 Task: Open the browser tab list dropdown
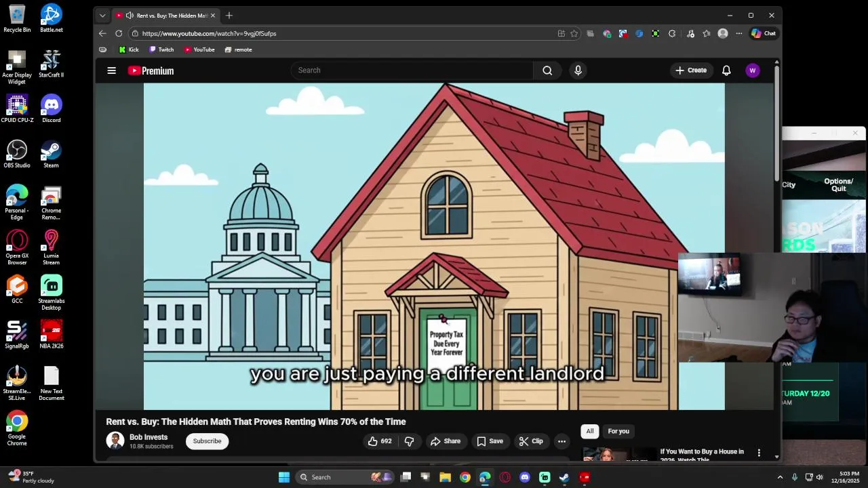(102, 16)
